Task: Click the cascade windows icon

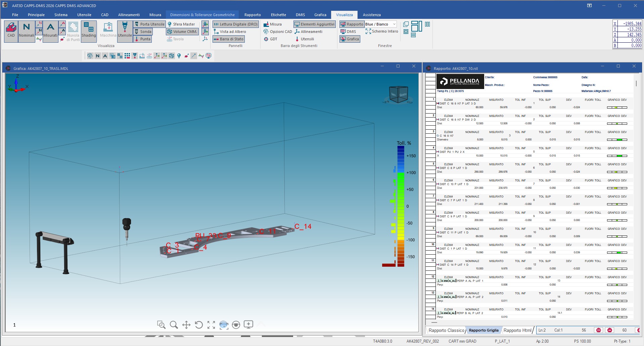Action: point(406,24)
